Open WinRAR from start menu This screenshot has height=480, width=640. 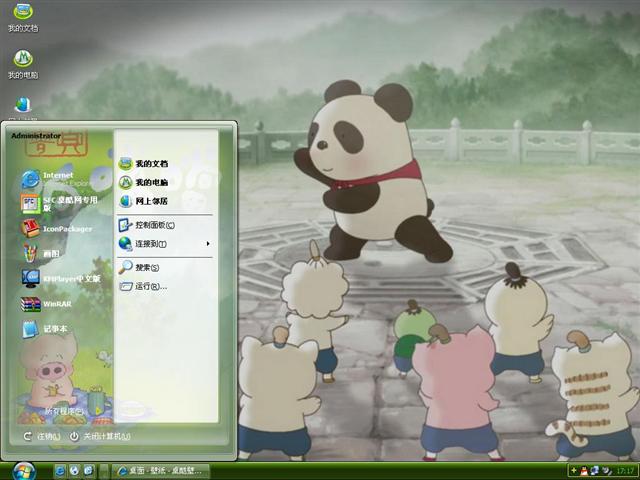point(46,304)
